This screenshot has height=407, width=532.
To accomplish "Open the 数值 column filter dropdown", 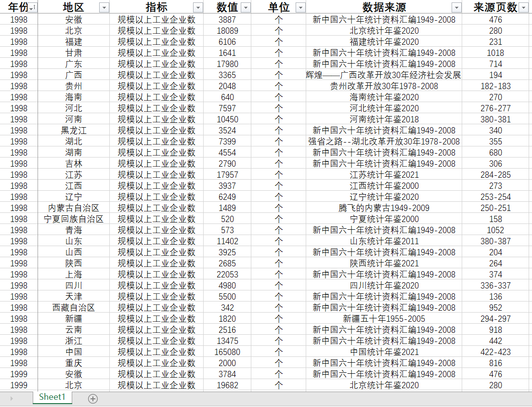I will tap(246, 8).
